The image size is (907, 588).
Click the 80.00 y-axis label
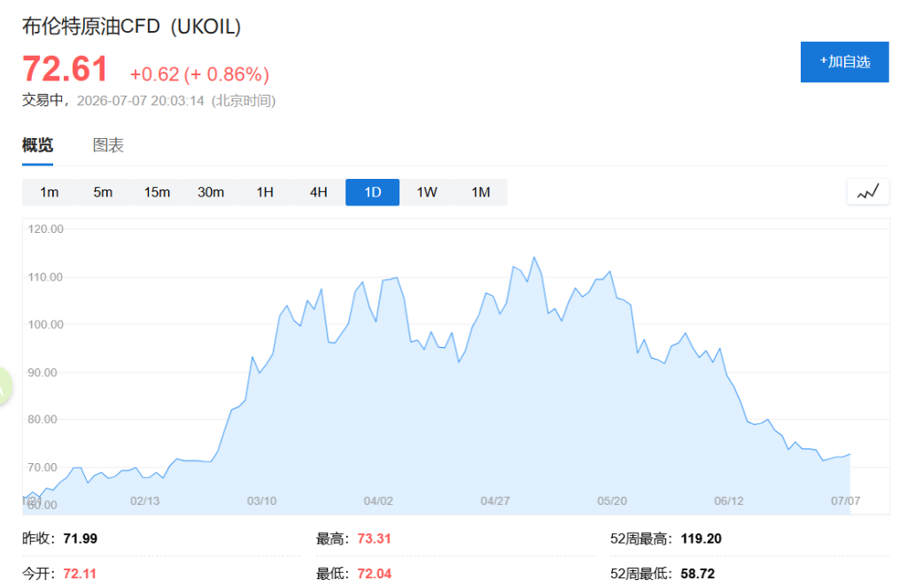43,419
